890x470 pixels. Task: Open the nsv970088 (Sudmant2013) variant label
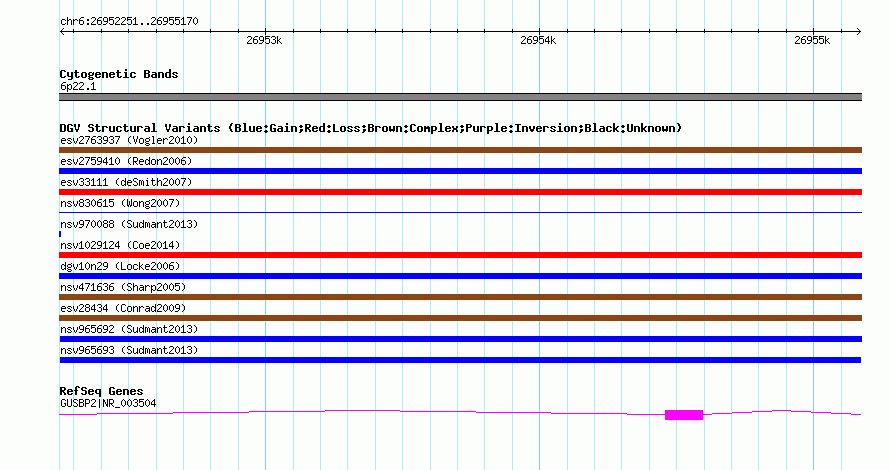click(129, 224)
